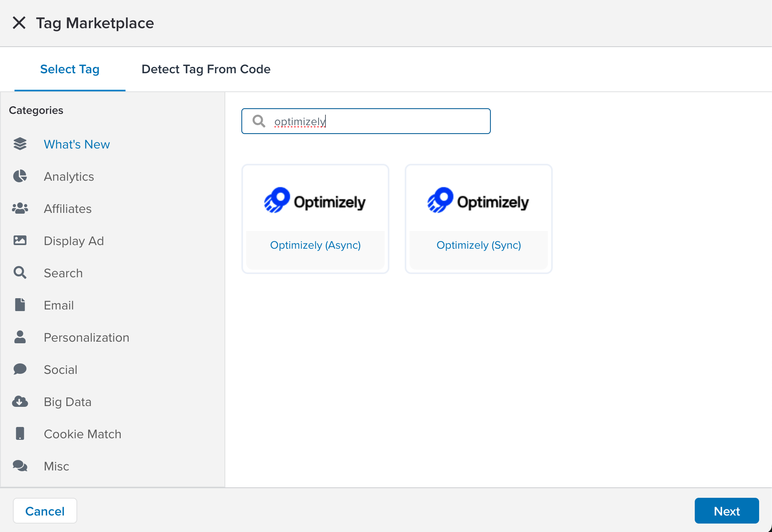Click the What's New layers icon
The image size is (772, 532).
[20, 144]
